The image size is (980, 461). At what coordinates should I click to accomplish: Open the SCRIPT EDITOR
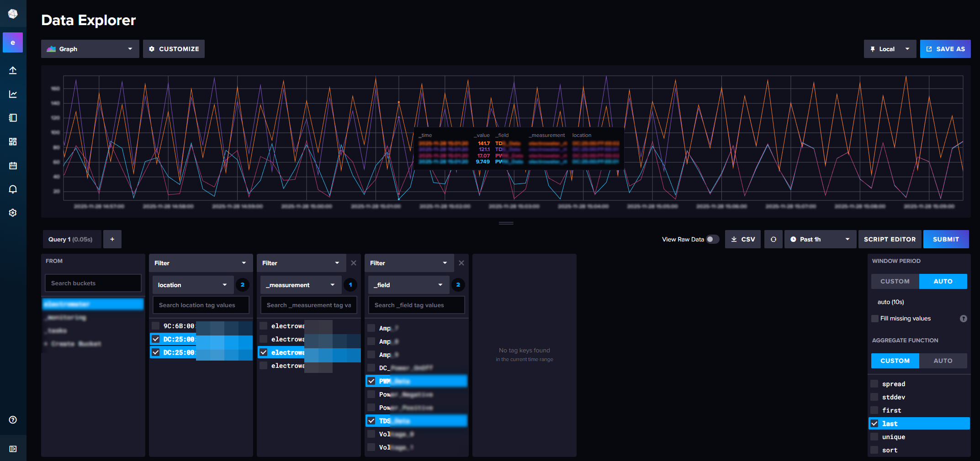tap(890, 239)
